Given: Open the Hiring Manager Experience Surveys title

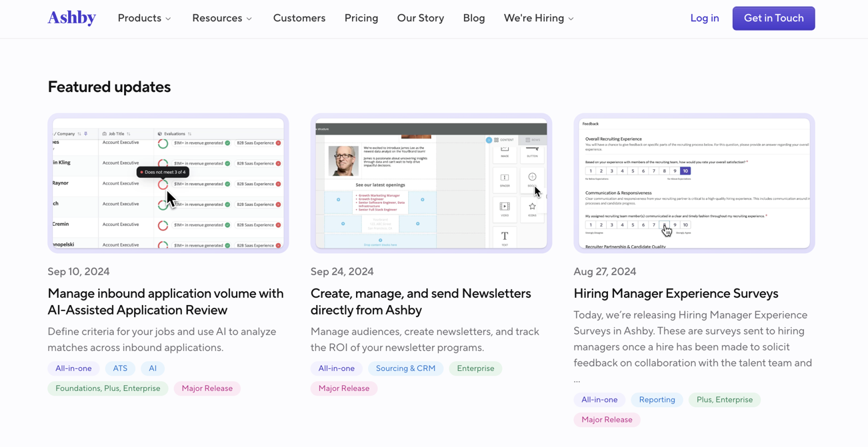Looking at the screenshot, I should click(675, 293).
